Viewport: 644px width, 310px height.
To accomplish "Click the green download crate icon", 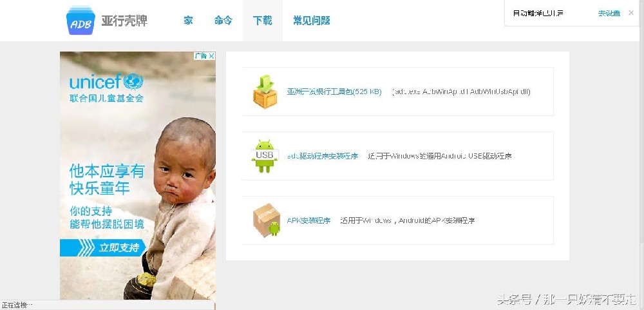I will pos(265,92).
